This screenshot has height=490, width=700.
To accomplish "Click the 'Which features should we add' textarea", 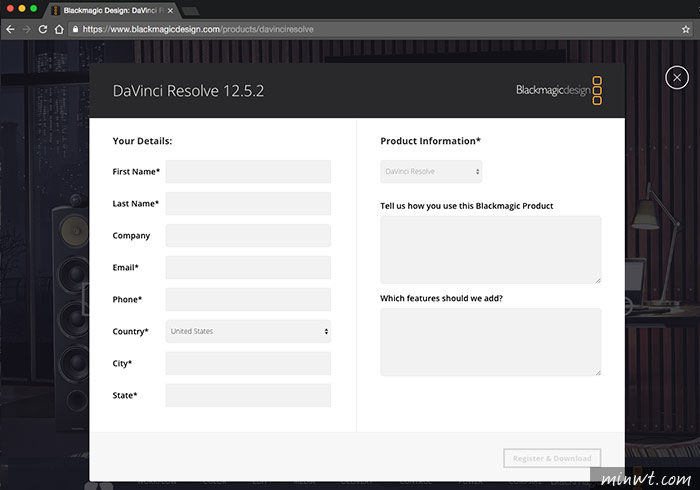I will [491, 342].
